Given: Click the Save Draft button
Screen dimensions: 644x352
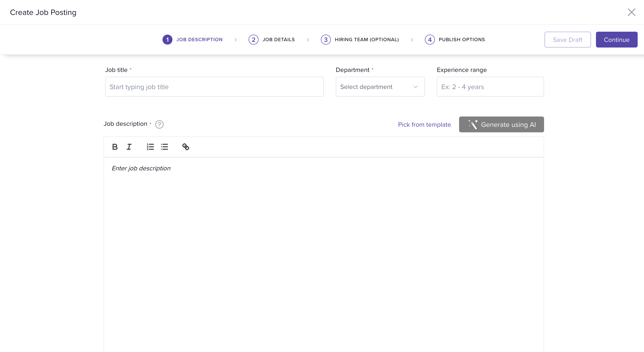Looking at the screenshot, I should point(567,40).
